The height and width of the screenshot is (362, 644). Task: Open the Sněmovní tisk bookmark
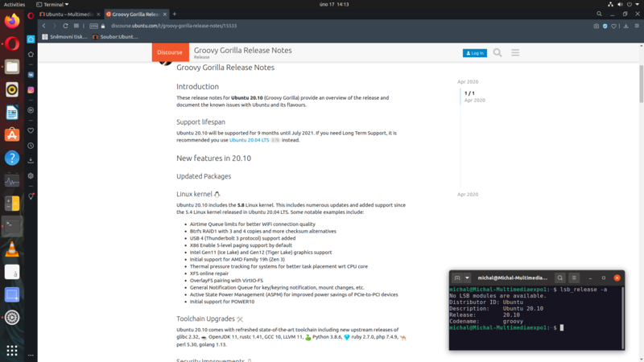(65, 37)
